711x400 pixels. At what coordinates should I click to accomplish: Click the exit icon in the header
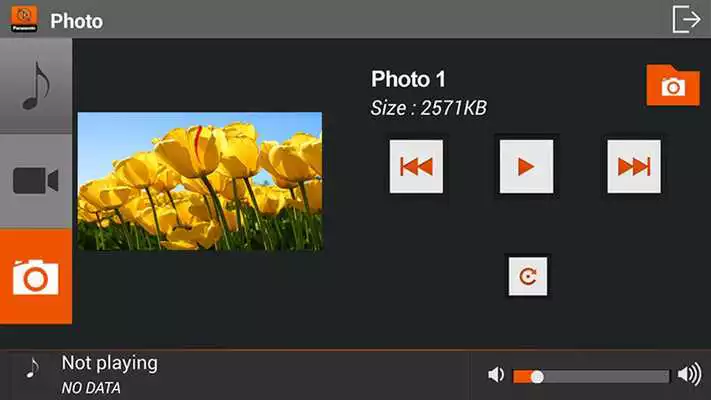click(687, 19)
